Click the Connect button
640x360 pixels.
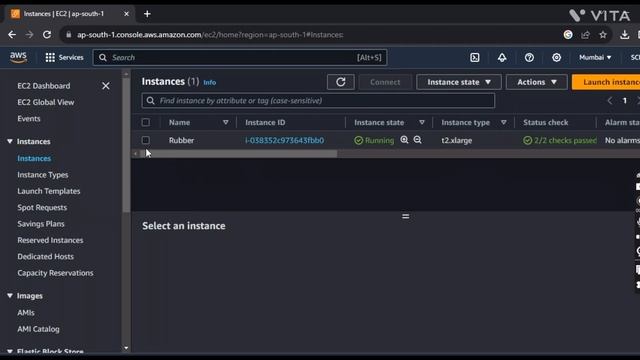point(385,82)
